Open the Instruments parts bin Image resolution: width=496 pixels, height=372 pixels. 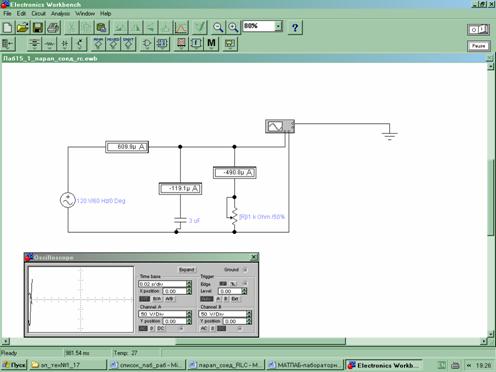pos(230,44)
